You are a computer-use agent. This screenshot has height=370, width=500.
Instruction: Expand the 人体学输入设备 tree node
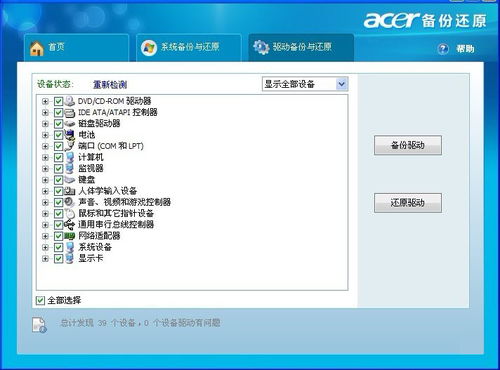click(45, 191)
